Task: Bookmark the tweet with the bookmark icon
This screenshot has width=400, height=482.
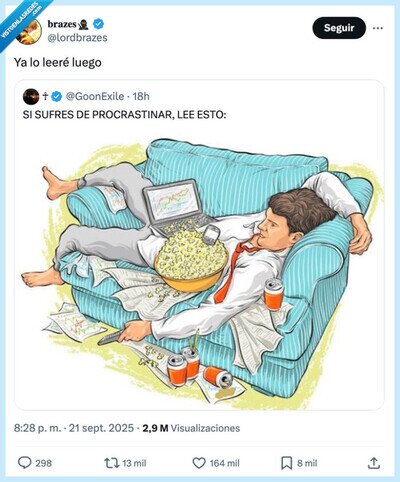Action: 286,463
